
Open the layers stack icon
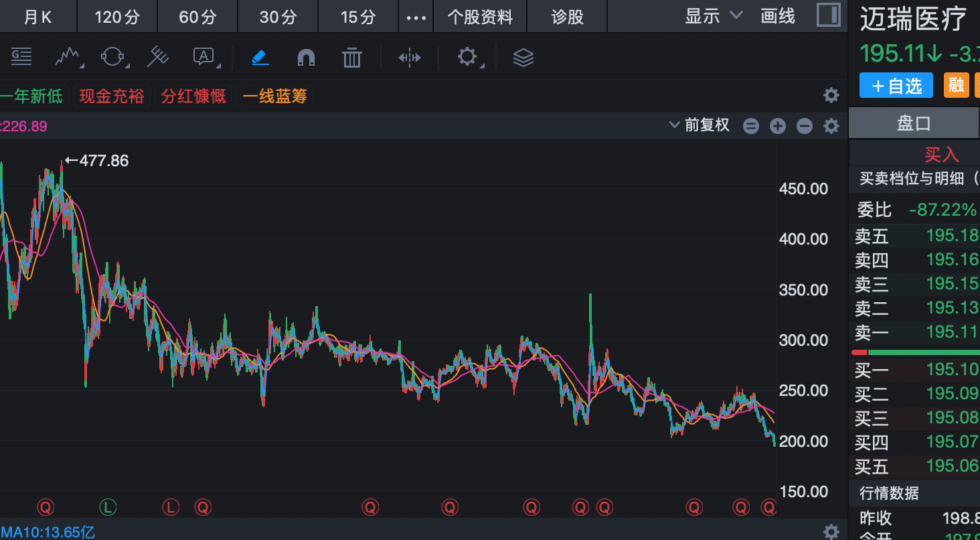pos(523,58)
